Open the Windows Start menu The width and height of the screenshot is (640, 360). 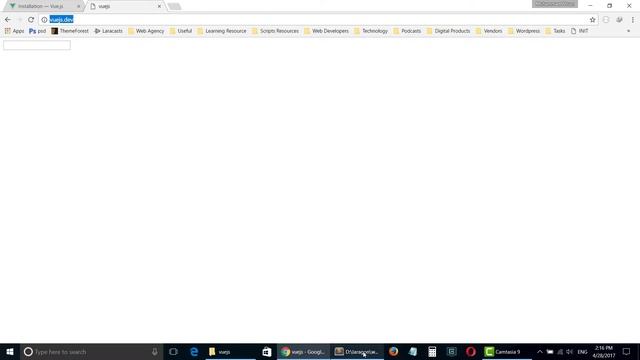[10, 351]
